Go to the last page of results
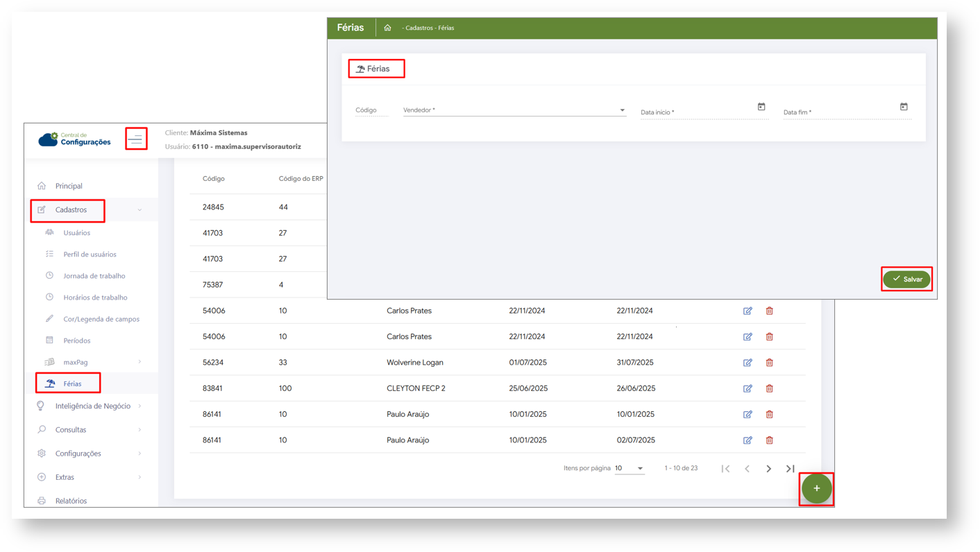 tap(790, 469)
